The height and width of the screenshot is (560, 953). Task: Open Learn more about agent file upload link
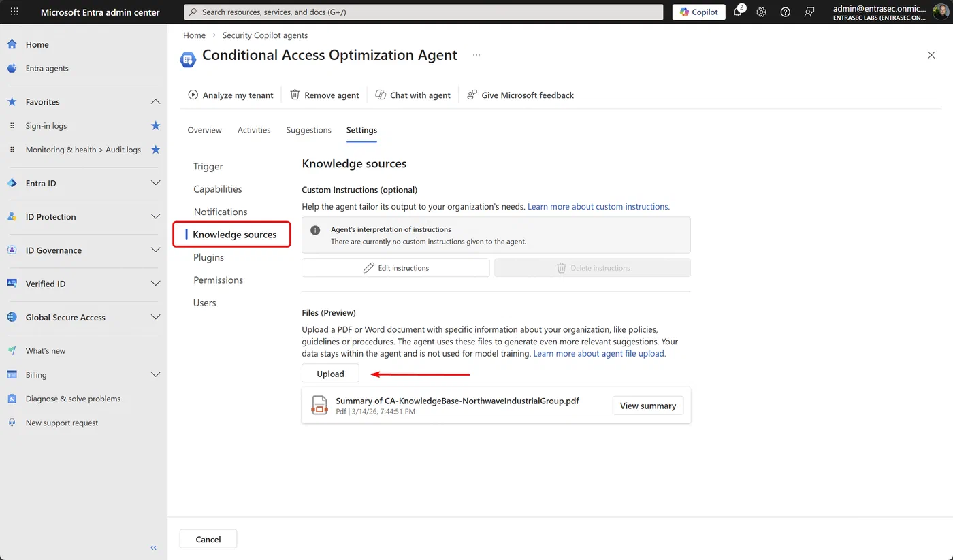pos(600,354)
